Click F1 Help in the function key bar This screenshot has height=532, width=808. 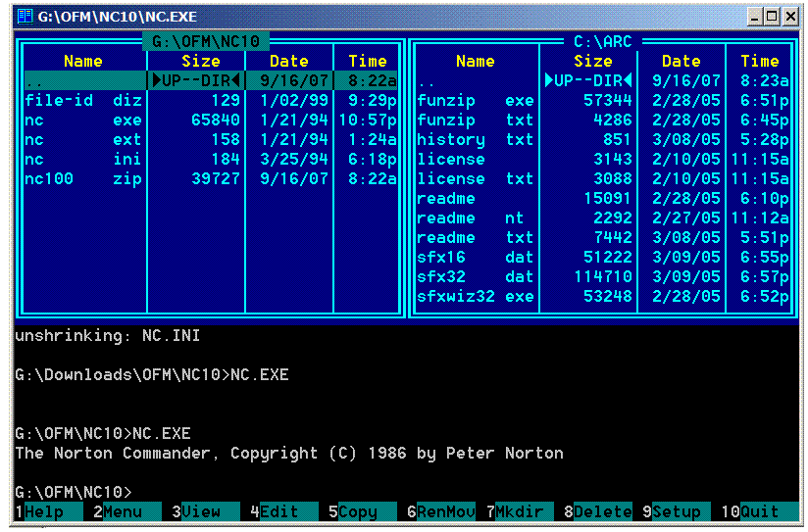pyautogui.click(x=48, y=511)
